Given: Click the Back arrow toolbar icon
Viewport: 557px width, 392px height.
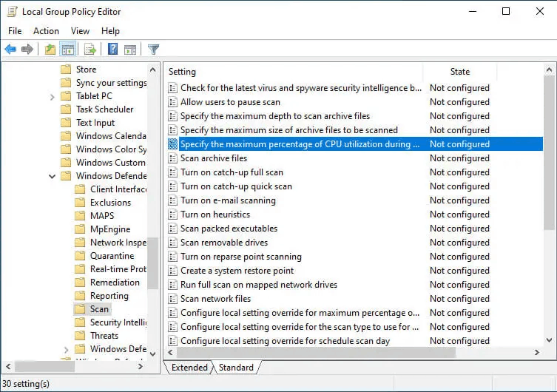Looking at the screenshot, I should tap(10, 49).
